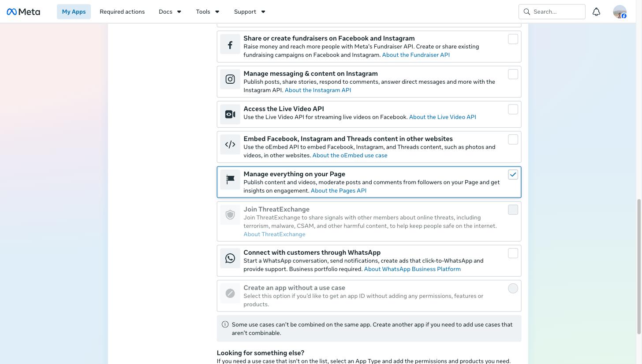Check the Join ThreatExchange checkbox
Viewport: 642px width, 364px height.
(x=513, y=210)
